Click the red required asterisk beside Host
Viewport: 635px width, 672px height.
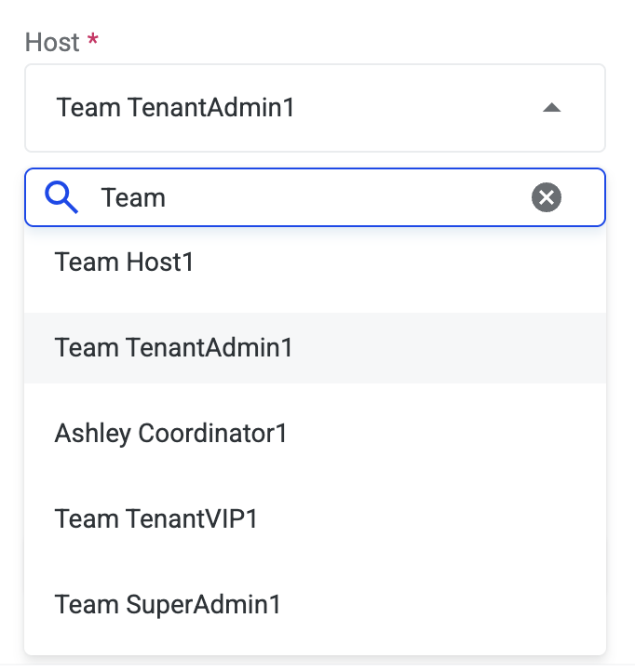92,42
